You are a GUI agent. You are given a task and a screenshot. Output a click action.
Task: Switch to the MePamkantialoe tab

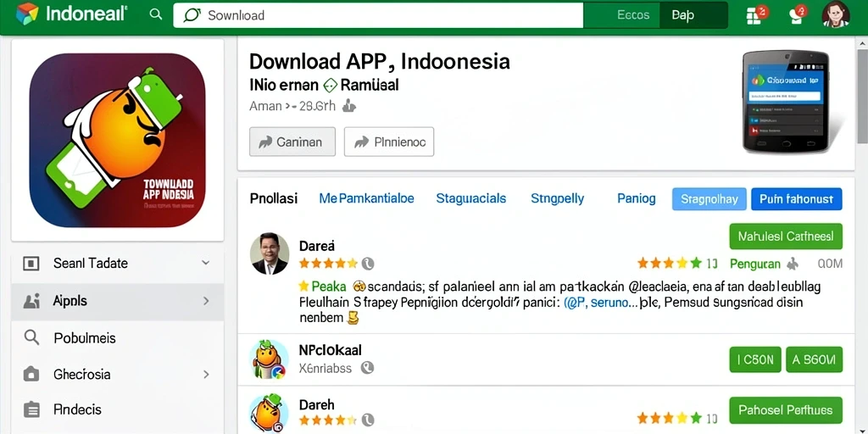click(366, 198)
